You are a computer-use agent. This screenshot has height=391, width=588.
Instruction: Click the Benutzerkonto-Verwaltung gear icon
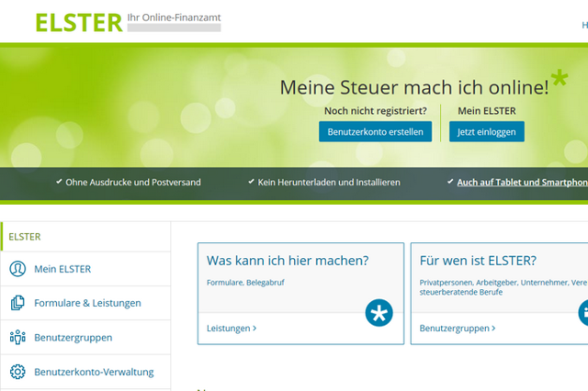click(x=17, y=372)
